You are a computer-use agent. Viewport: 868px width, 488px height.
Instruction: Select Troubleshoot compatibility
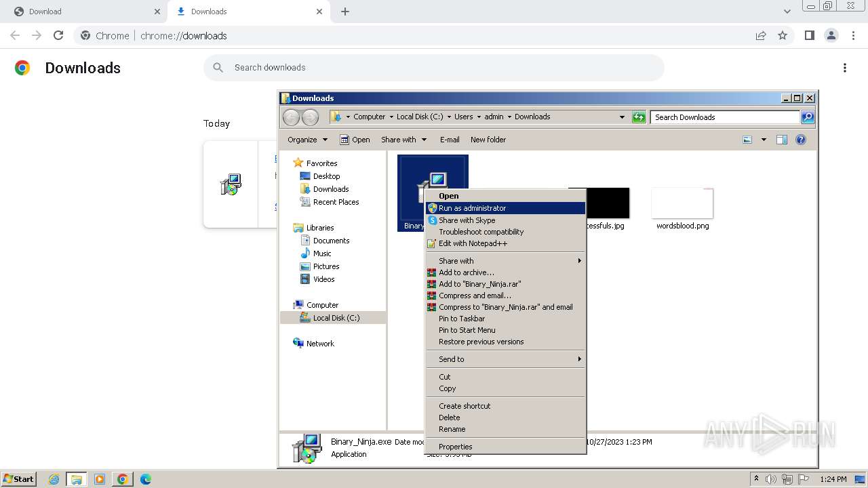coord(505,232)
